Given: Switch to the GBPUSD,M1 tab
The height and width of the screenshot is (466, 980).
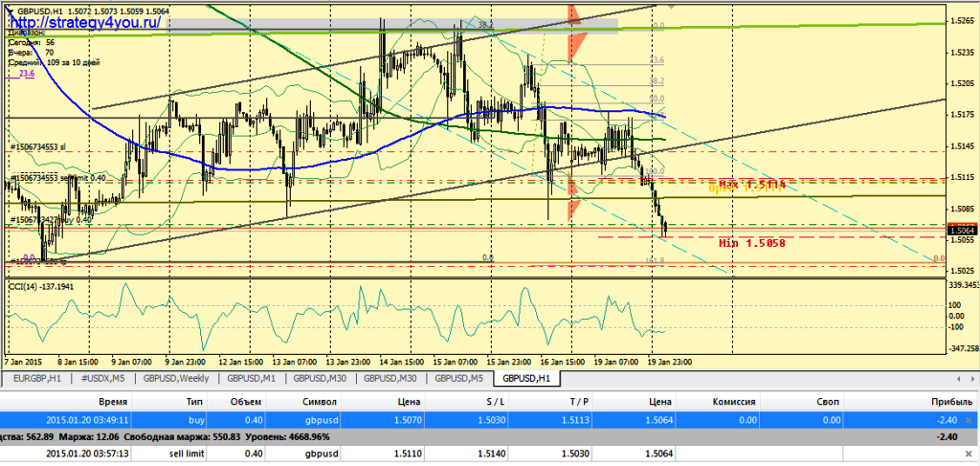Looking at the screenshot, I should (253, 378).
